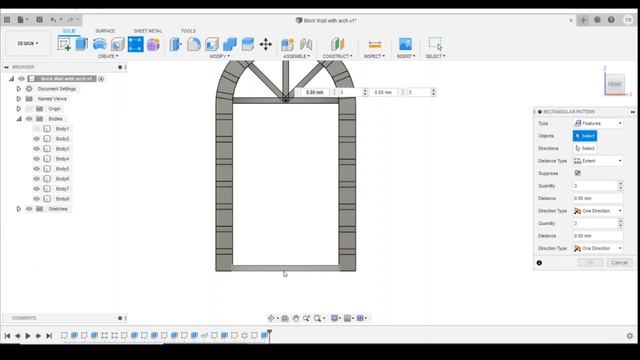Select the Create Sketch tool

[x=64, y=44]
